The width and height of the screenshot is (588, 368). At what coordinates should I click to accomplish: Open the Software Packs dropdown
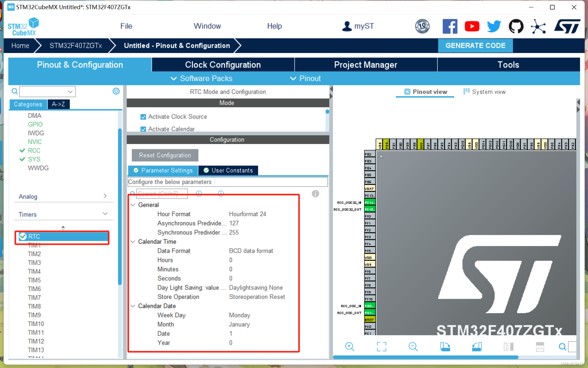tap(201, 78)
